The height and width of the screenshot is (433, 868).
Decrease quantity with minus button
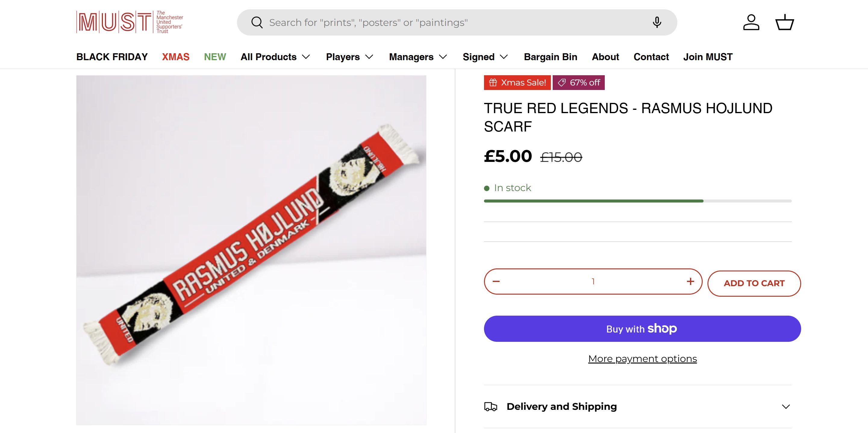pos(496,281)
